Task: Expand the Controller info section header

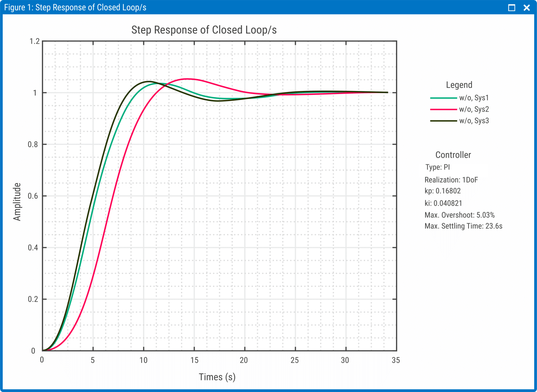Action: [453, 155]
